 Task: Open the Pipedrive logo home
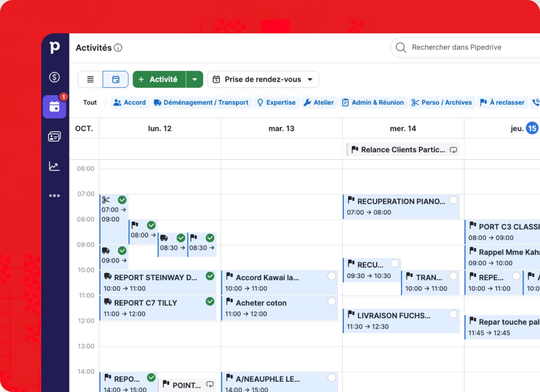pyautogui.click(x=55, y=47)
